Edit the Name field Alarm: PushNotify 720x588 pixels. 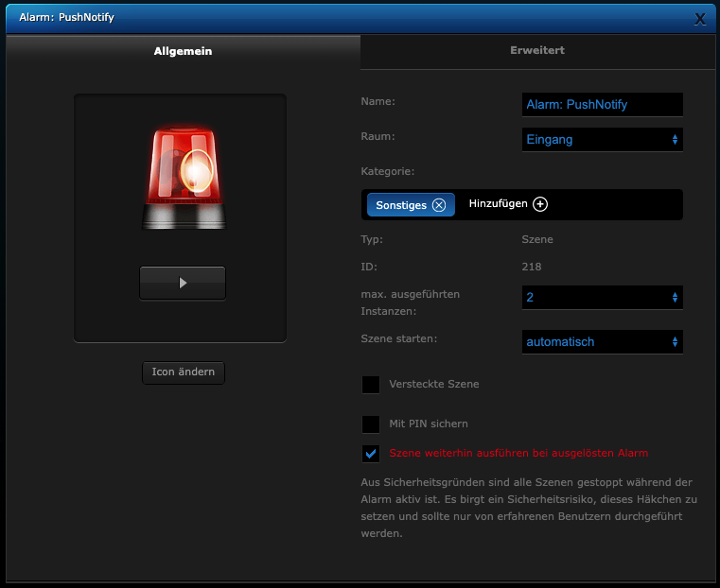[602, 105]
